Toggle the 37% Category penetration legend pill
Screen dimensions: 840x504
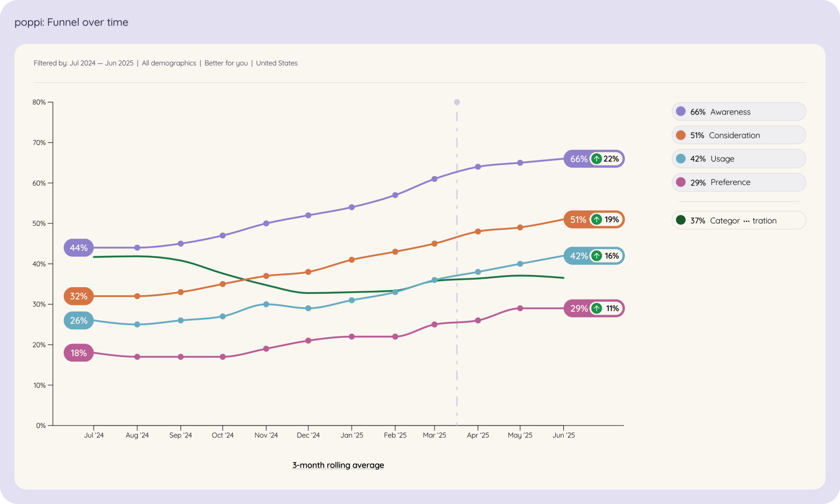coord(738,220)
